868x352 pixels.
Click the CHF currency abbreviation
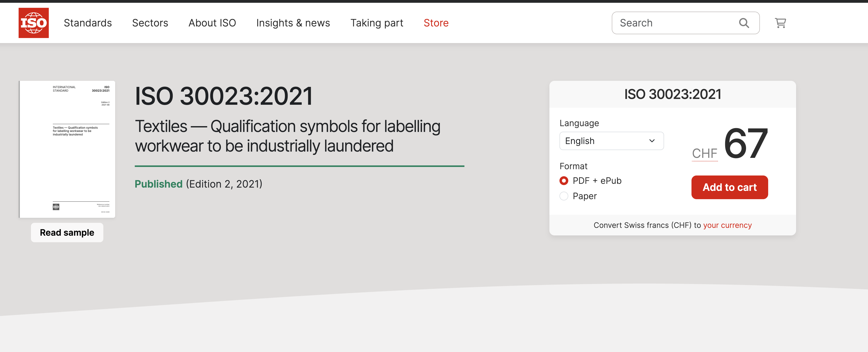point(705,153)
